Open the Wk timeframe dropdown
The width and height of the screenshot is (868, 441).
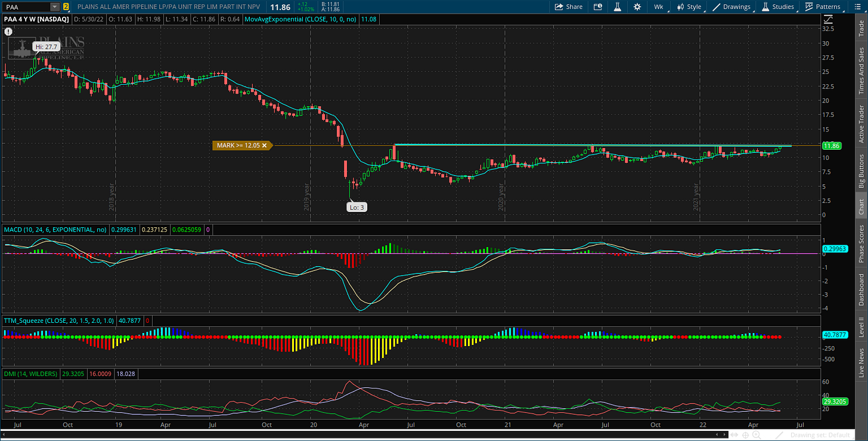pos(659,7)
